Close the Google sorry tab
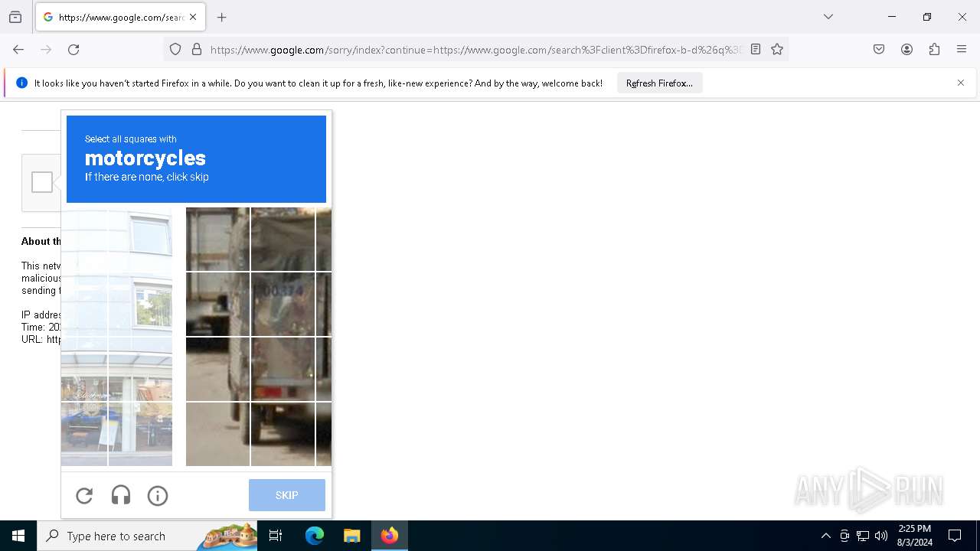Screen dimensions: 980x551 coord(193,17)
